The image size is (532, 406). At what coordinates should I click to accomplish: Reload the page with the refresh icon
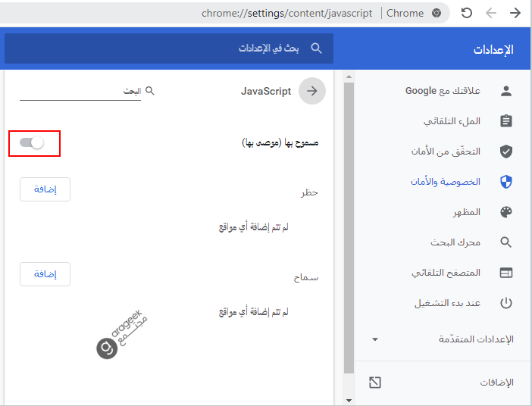coord(467,13)
